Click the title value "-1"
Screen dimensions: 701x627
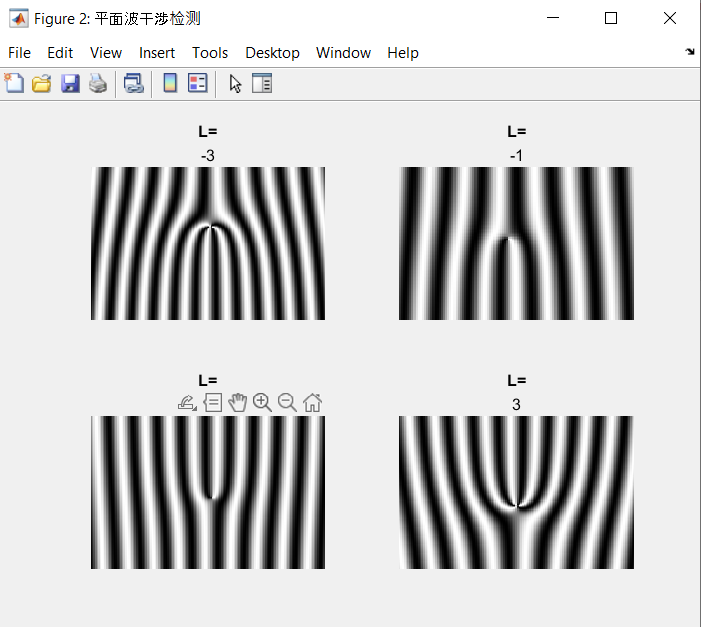click(516, 156)
